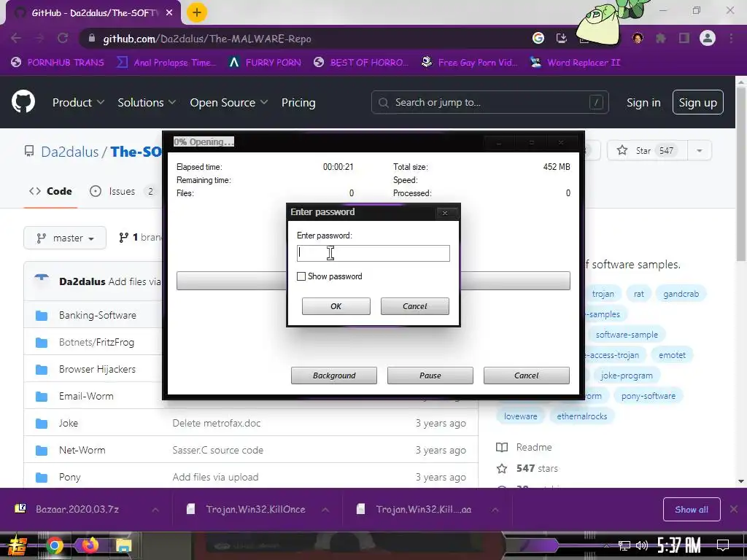This screenshot has width=747, height=560.
Task: Click the Sasser.C source code commit message
Action: tap(217, 450)
